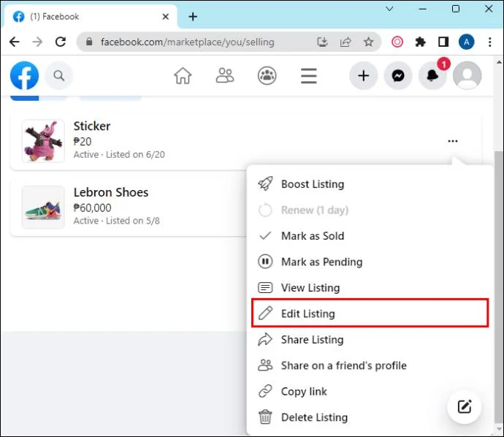This screenshot has height=437, width=504.
Task: Open the tab search chevron
Action: coord(389,9)
